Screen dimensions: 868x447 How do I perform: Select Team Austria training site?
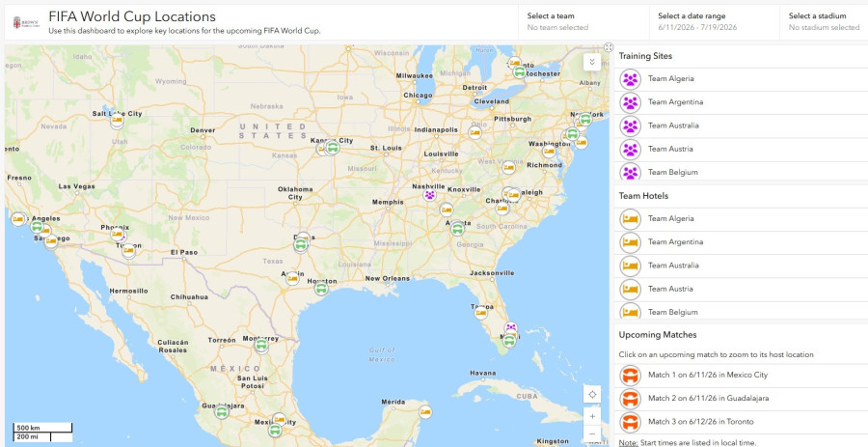[742, 149]
